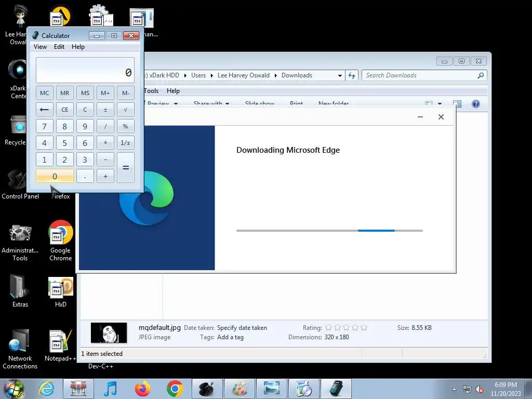Click the calculator 5 key
The height and width of the screenshot is (399, 532).
(x=65, y=143)
